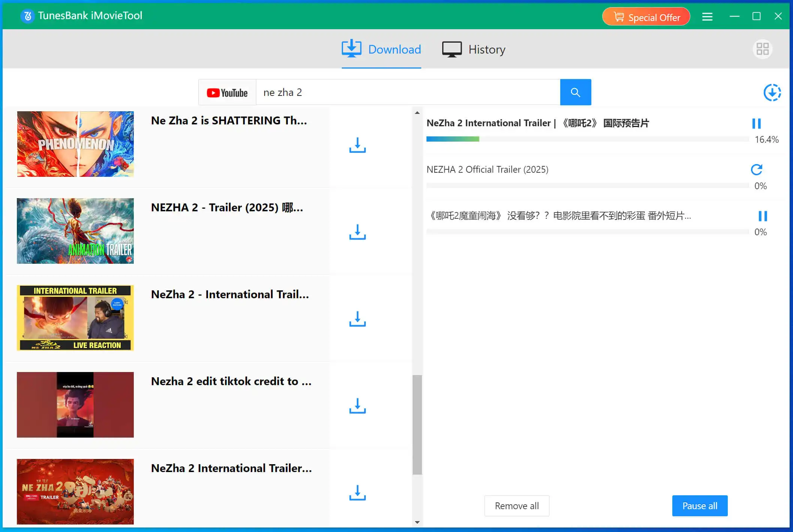Image resolution: width=793 pixels, height=532 pixels.
Task: Select the Download tab
Action: pyautogui.click(x=381, y=49)
